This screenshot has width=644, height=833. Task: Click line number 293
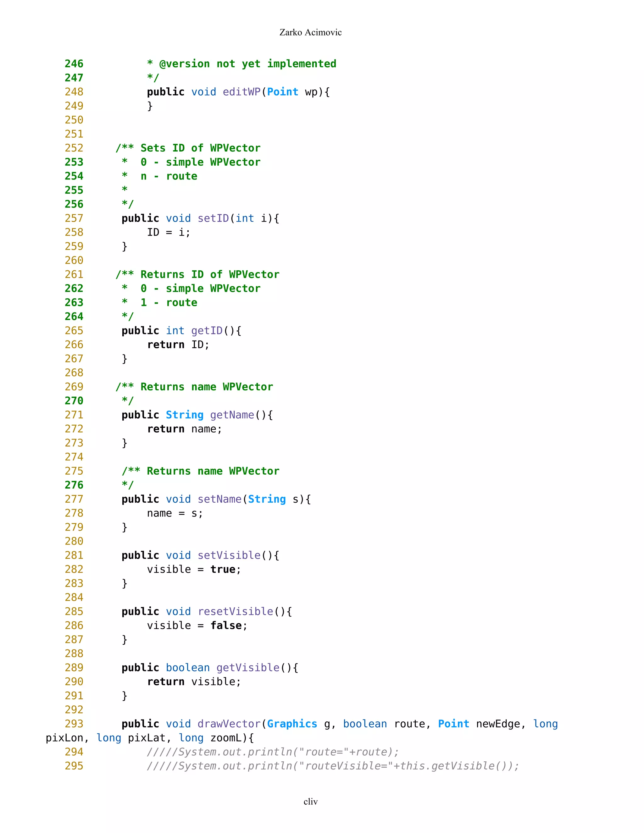(74, 724)
